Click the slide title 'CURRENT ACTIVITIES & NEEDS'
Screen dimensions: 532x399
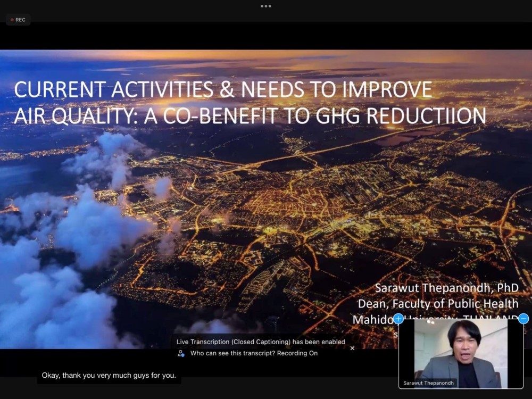click(x=222, y=89)
